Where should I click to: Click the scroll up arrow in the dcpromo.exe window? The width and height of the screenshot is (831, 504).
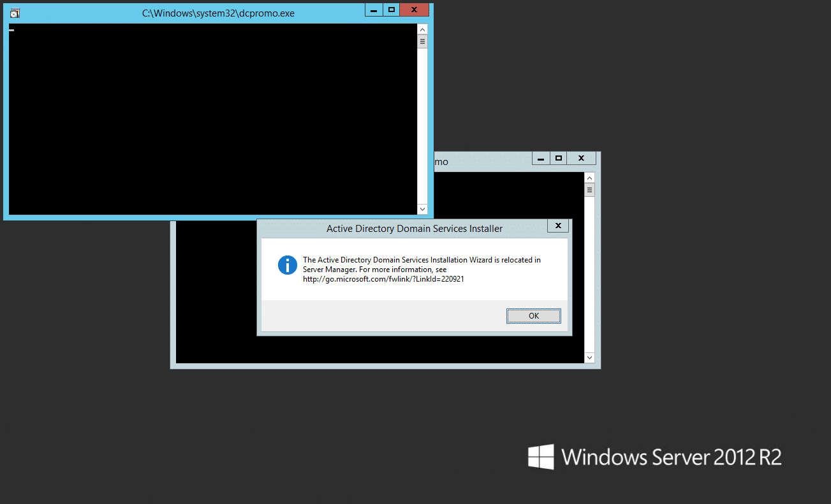(x=422, y=29)
